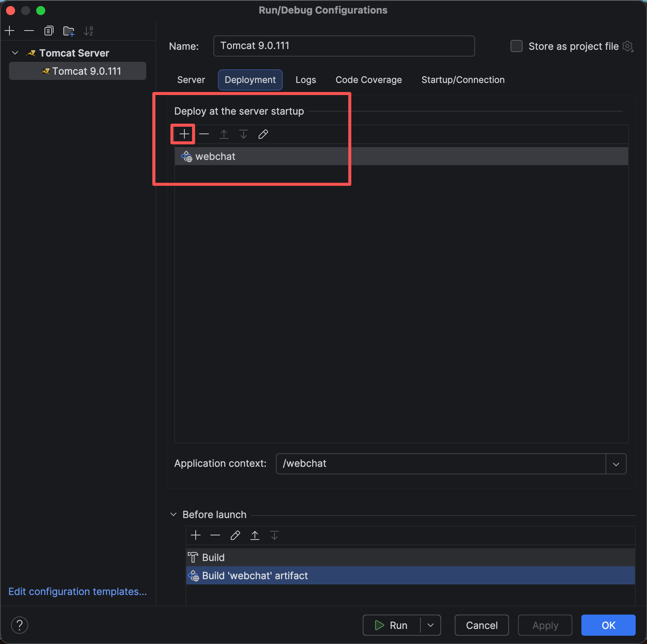
Task: Open help with question mark button
Action: 20,625
